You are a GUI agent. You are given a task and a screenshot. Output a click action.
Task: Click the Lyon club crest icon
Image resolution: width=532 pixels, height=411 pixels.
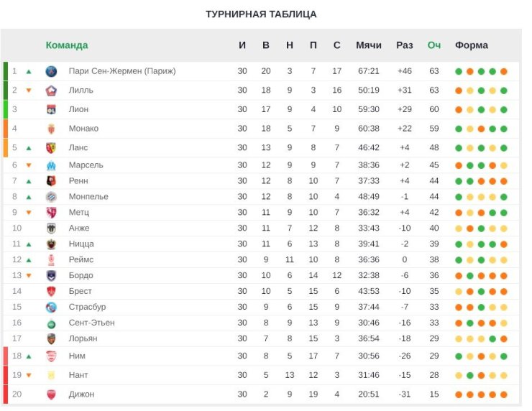(x=51, y=109)
